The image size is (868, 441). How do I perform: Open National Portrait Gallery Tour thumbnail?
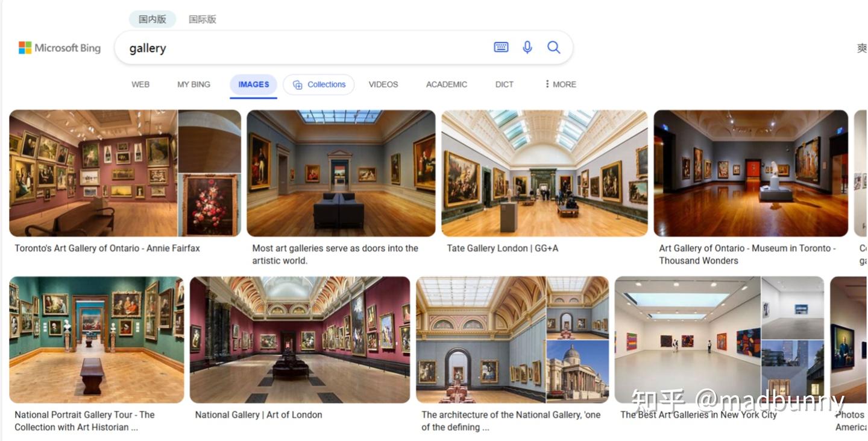[x=96, y=340]
